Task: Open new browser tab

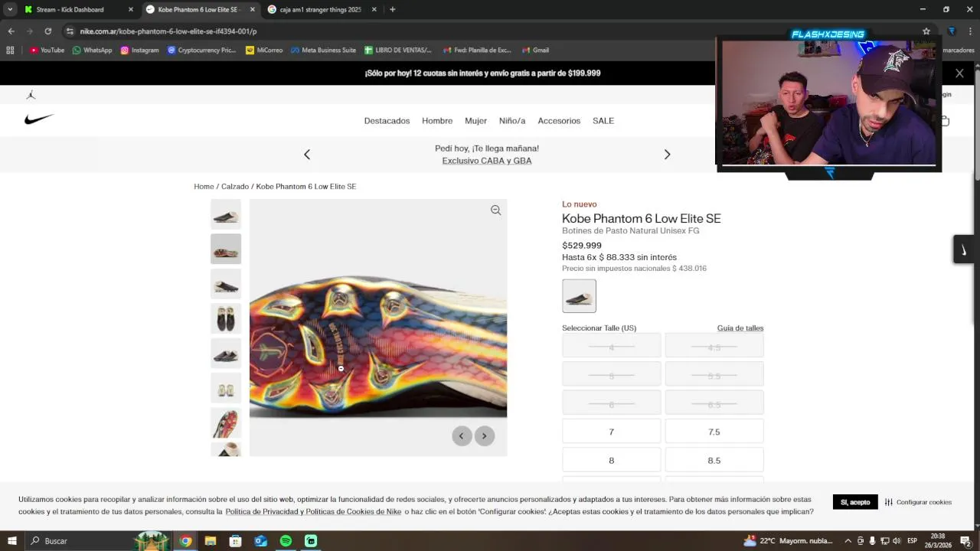Action: pyautogui.click(x=392, y=9)
